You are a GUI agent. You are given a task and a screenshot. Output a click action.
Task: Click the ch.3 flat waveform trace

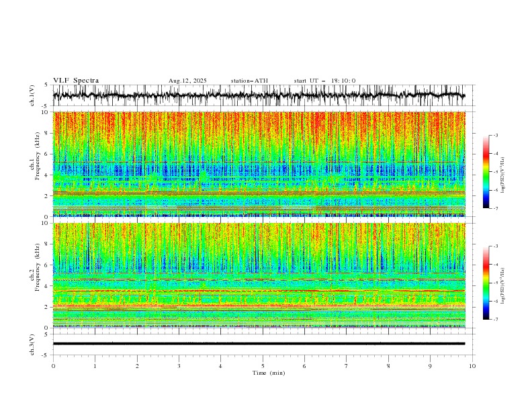click(259, 344)
